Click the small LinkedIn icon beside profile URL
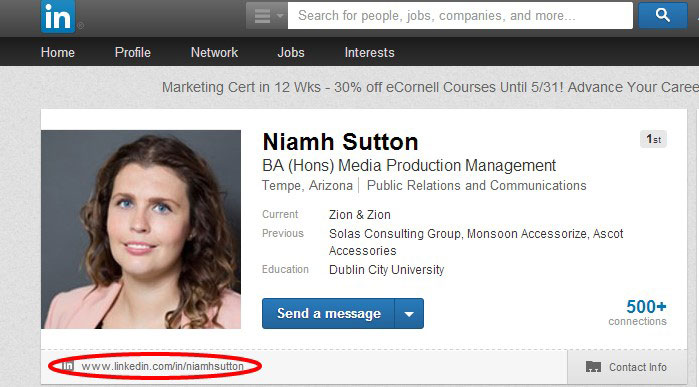 [x=68, y=366]
